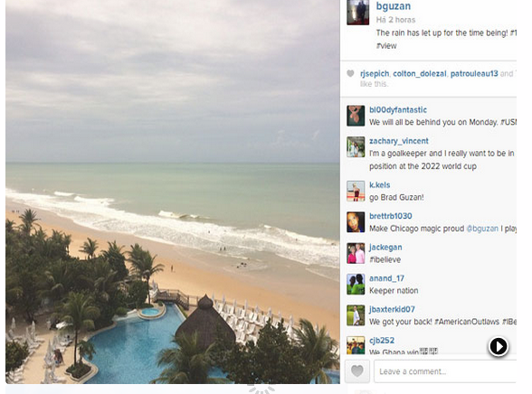Open jackegan's commenter avatar
This screenshot has height=394, width=532.
coord(356,253)
